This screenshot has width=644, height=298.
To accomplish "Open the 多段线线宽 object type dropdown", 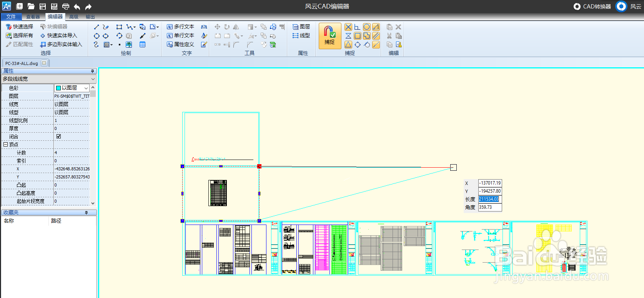I will pyautogui.click(x=93, y=79).
